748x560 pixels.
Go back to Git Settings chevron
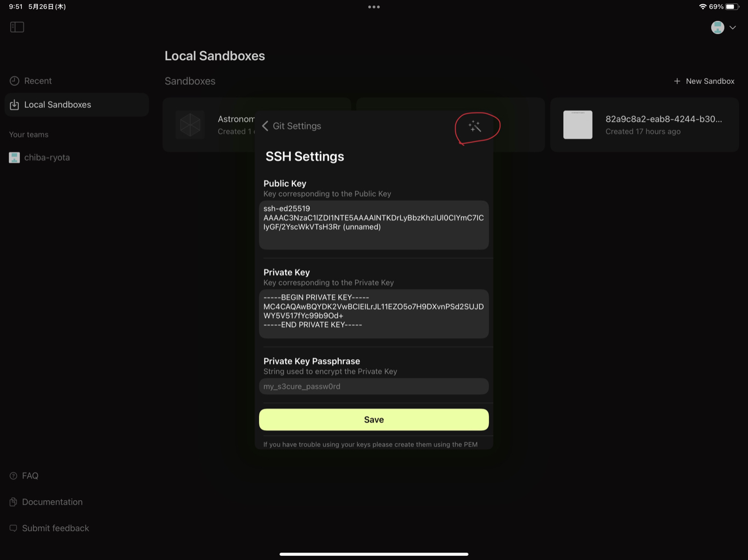[265, 126]
